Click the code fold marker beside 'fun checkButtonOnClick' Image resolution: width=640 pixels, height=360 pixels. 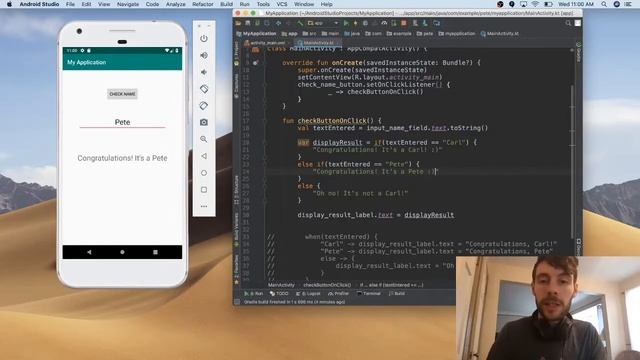click(x=264, y=121)
